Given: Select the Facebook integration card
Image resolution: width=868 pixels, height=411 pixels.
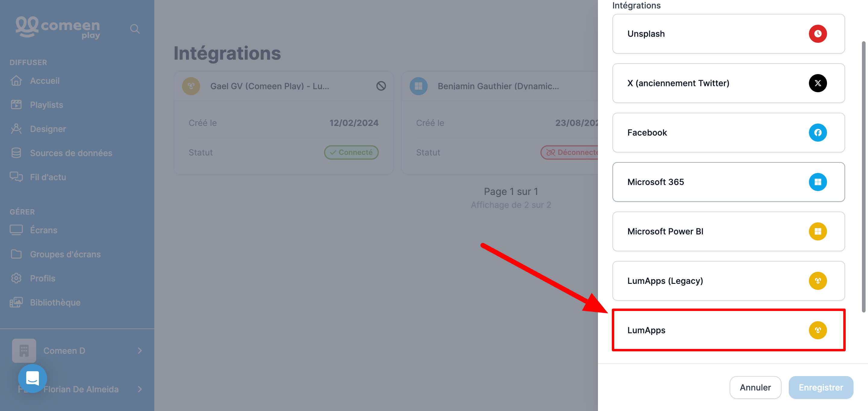Looking at the screenshot, I should (x=728, y=132).
